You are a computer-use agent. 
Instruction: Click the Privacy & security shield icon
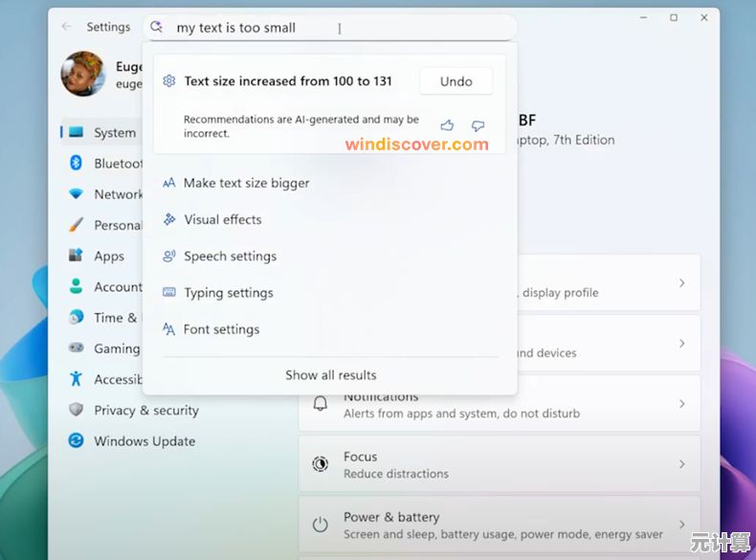(x=77, y=410)
